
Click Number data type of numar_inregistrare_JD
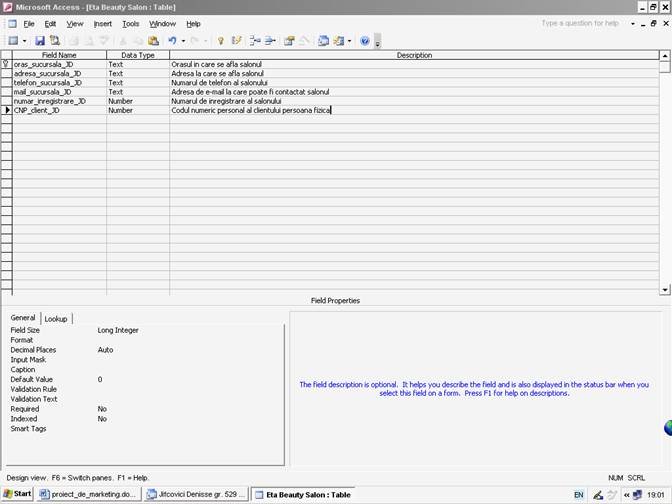(x=120, y=101)
